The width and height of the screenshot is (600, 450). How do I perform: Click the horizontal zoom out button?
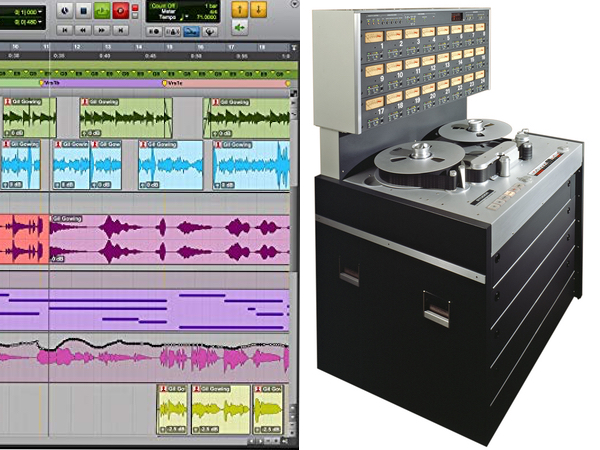[x=268, y=441]
